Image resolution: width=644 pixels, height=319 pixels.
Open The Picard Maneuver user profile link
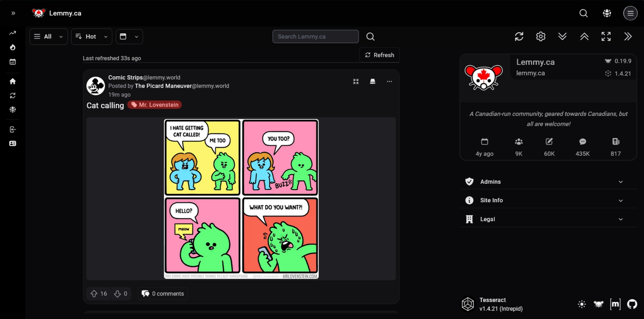pos(182,86)
